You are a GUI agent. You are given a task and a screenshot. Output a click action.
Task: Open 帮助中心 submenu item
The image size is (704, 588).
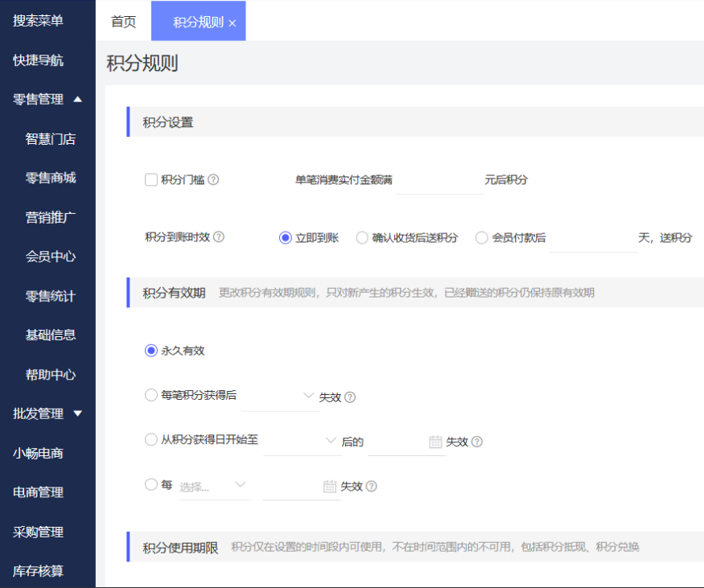(x=51, y=374)
